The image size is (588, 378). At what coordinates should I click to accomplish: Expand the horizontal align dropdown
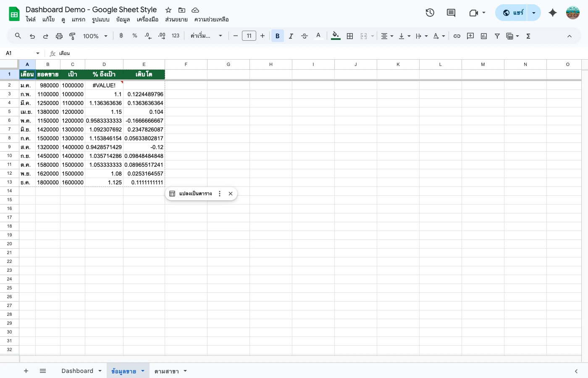point(391,36)
